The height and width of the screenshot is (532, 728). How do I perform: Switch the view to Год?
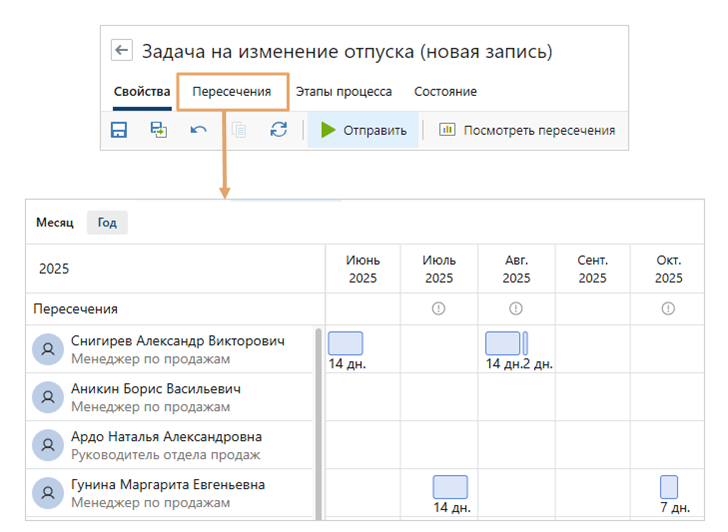coord(107,223)
